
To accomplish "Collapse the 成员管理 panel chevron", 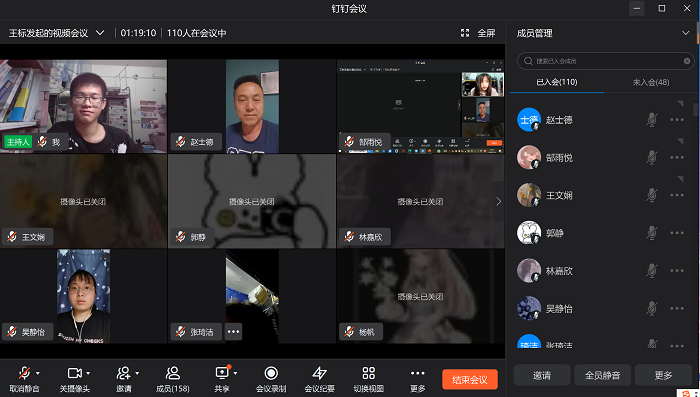I will tap(685, 33).
